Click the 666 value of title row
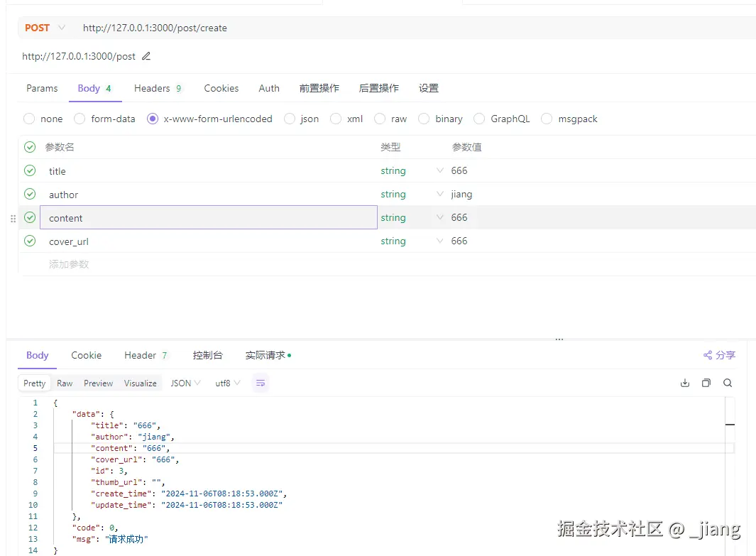 (459, 170)
